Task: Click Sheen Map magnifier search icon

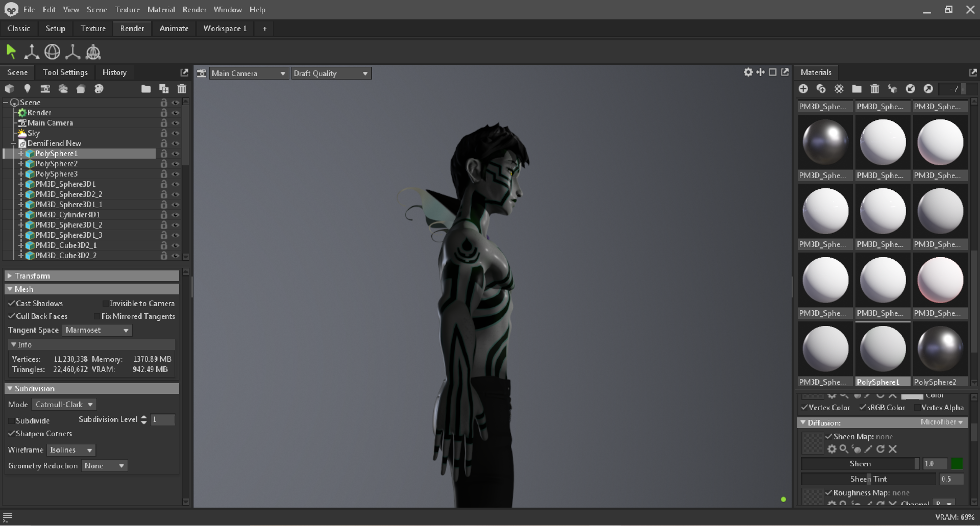Action: [x=844, y=449]
